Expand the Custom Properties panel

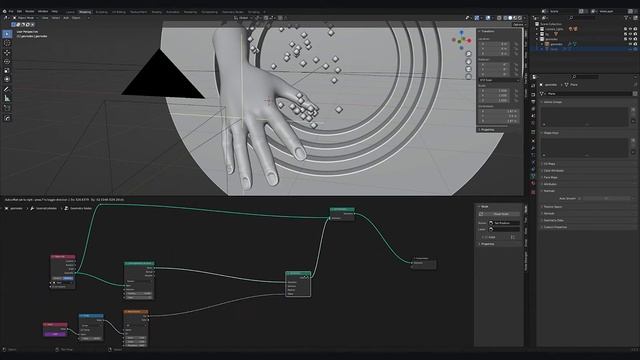(x=555, y=227)
